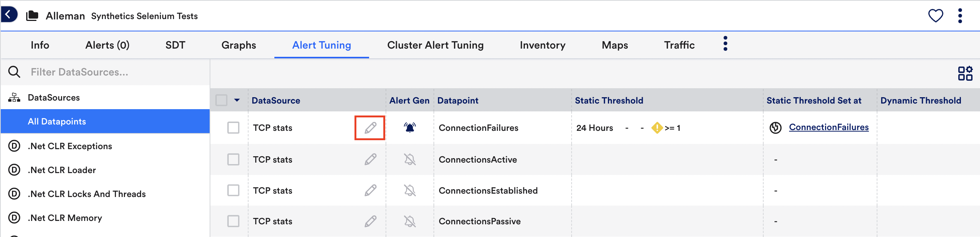Viewport: 980px width, 237px height.
Task: Edit pencil for ConnectionsActive row
Action: 370,159
